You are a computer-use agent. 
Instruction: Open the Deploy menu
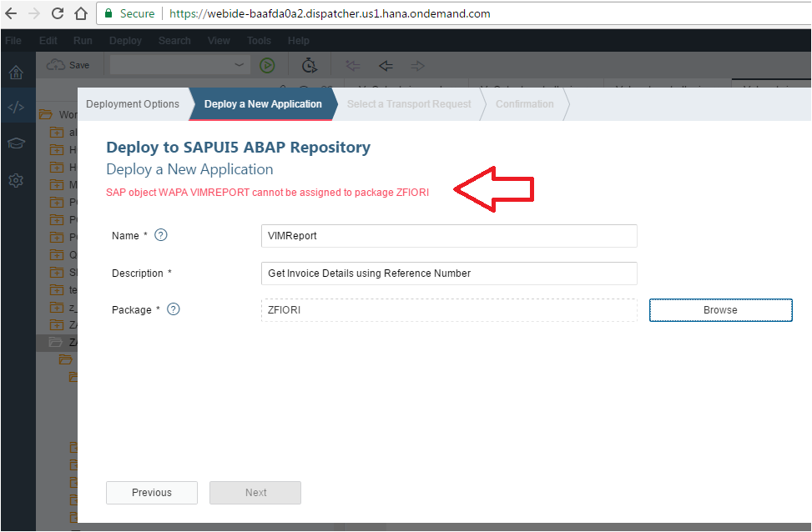click(125, 40)
